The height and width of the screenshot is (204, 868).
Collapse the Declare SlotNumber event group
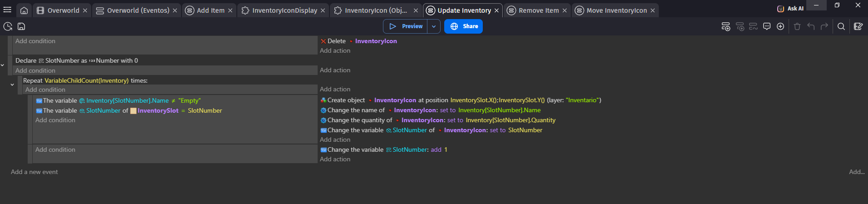point(3,65)
